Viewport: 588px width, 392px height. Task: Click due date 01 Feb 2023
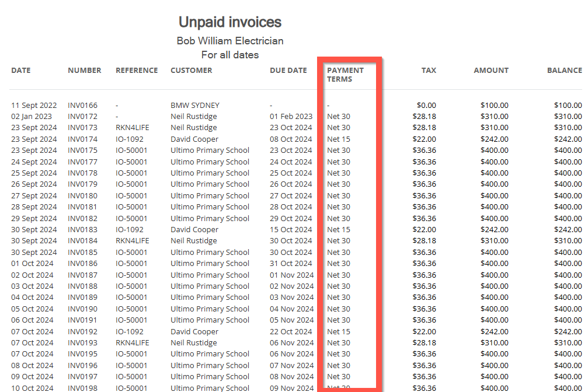coord(291,117)
